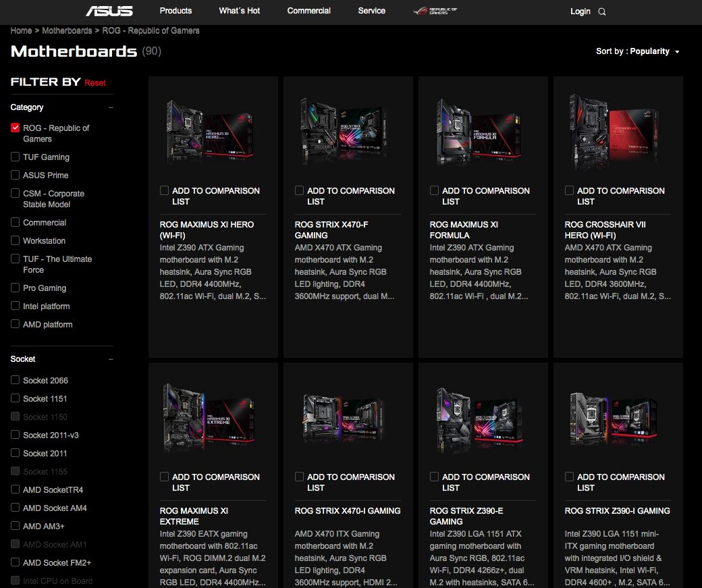Add ROG Strix Z390-I Gaming to comparison
This screenshot has height=588, width=702.
coord(570,477)
